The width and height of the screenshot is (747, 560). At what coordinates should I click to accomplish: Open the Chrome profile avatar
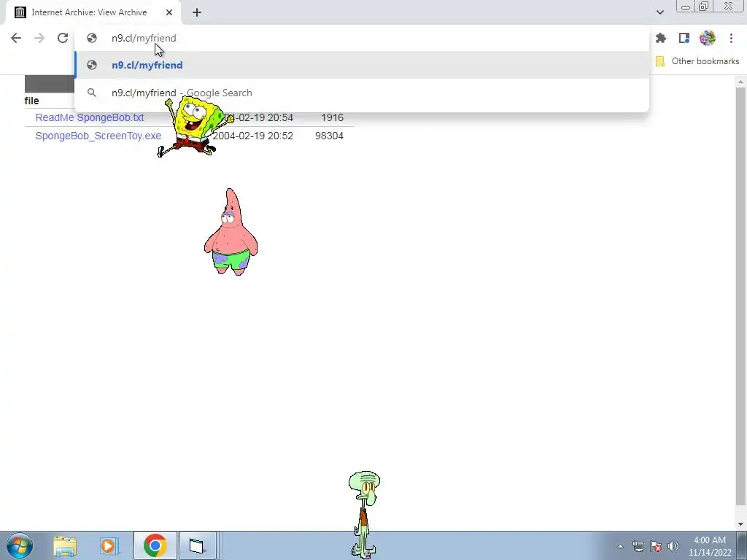coord(708,38)
